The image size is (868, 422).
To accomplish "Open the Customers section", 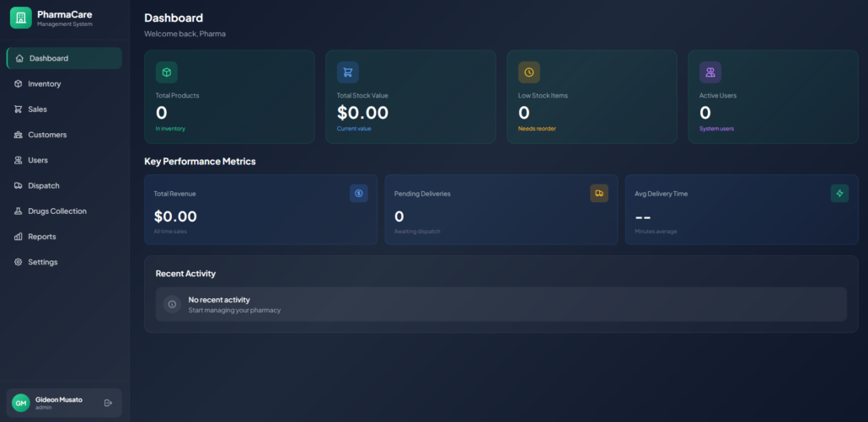I will [x=46, y=135].
